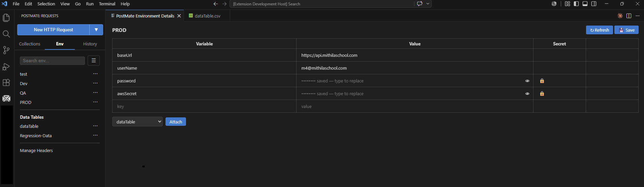The width and height of the screenshot is (644, 187).
Task: Edit the m4@mithilaschool.com value
Action: pos(415,68)
